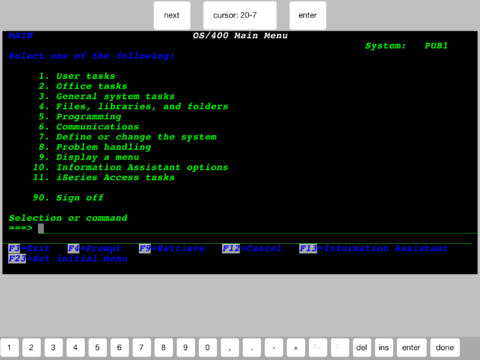The image size is (480, 360).
Task: Select option 9. Display a menu
Action: pos(89,157)
